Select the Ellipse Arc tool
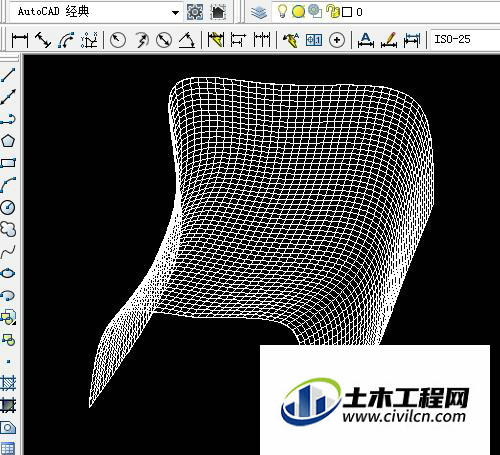This screenshot has width=500, height=455. 8,295
